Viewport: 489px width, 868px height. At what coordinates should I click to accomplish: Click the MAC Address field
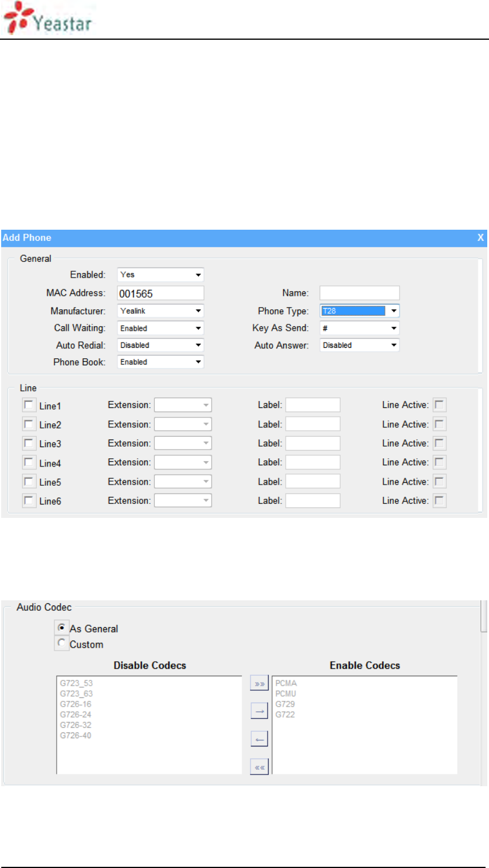(x=161, y=293)
